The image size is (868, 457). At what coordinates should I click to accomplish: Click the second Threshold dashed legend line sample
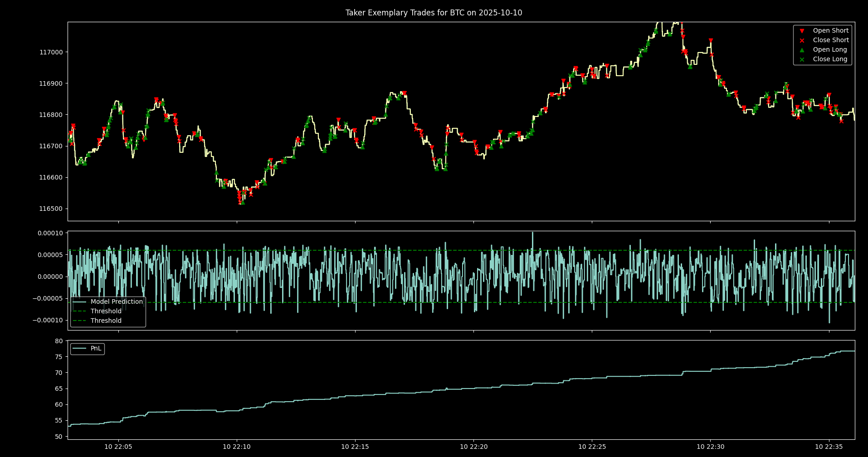(x=79, y=321)
